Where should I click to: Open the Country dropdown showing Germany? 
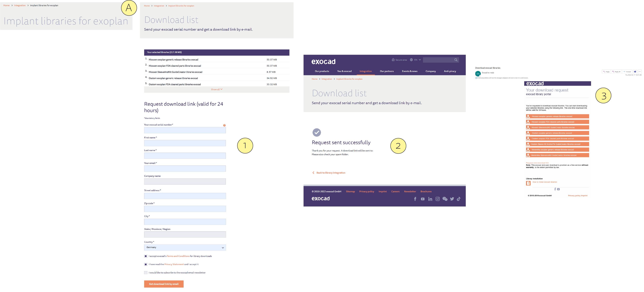185,247
